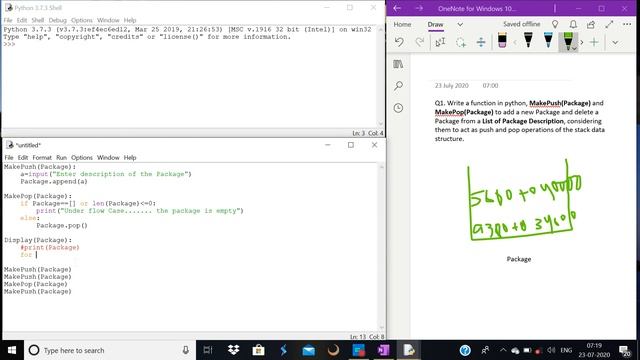
Task: Select the Lasso Select tool in OneNote
Action: pos(461,42)
